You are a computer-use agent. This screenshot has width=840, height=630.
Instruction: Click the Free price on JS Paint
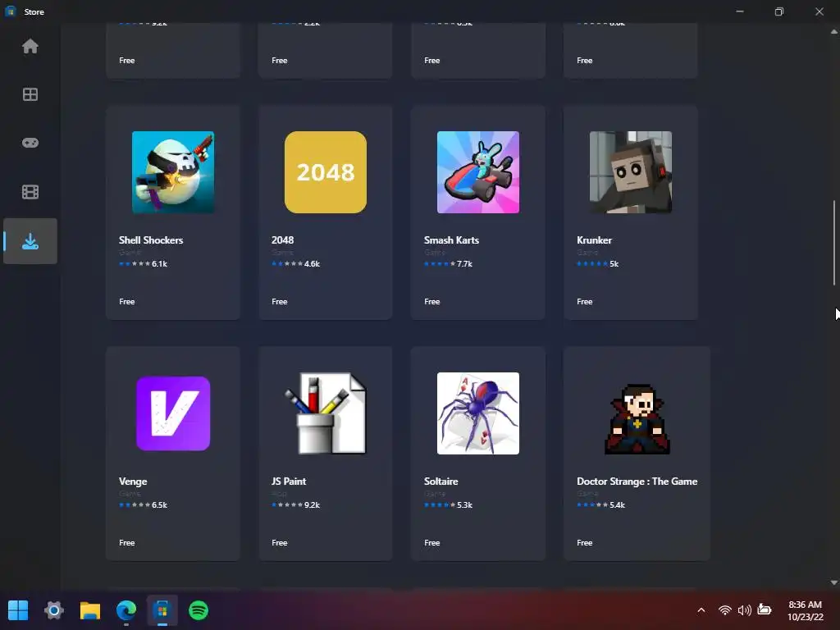point(280,543)
